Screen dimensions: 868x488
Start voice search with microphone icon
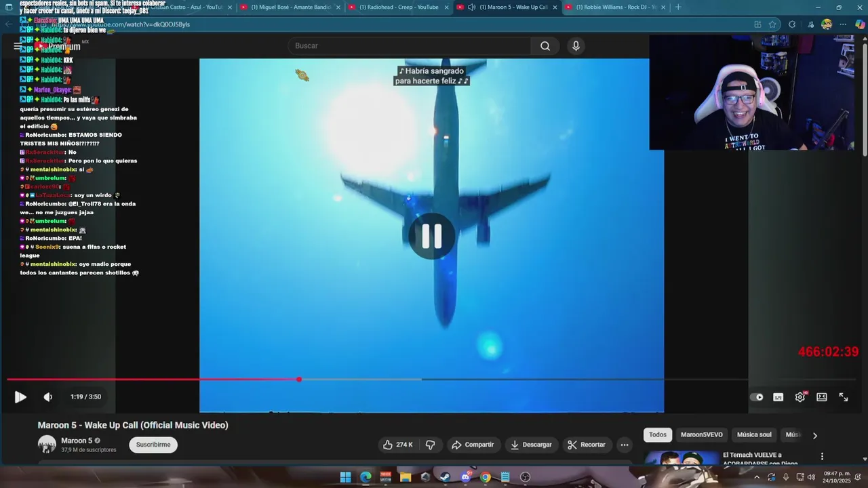tap(576, 46)
